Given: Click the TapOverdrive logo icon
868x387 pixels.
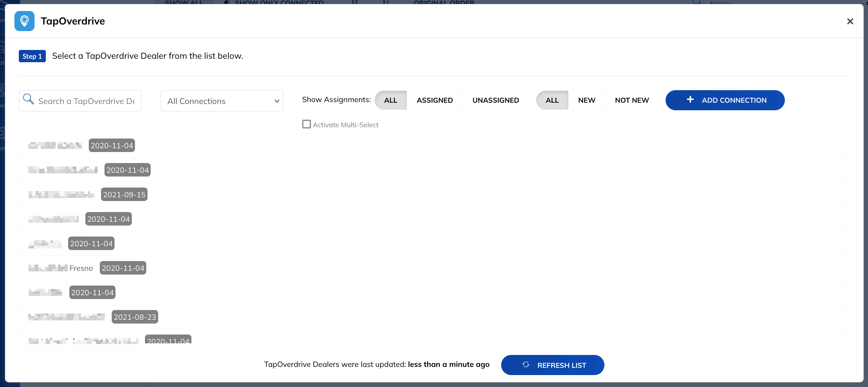Looking at the screenshot, I should 24,21.
